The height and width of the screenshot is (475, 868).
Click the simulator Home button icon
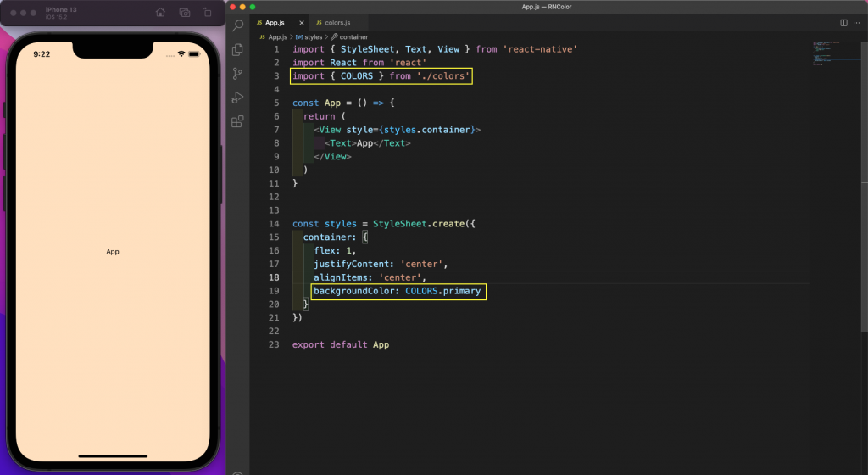(x=160, y=12)
